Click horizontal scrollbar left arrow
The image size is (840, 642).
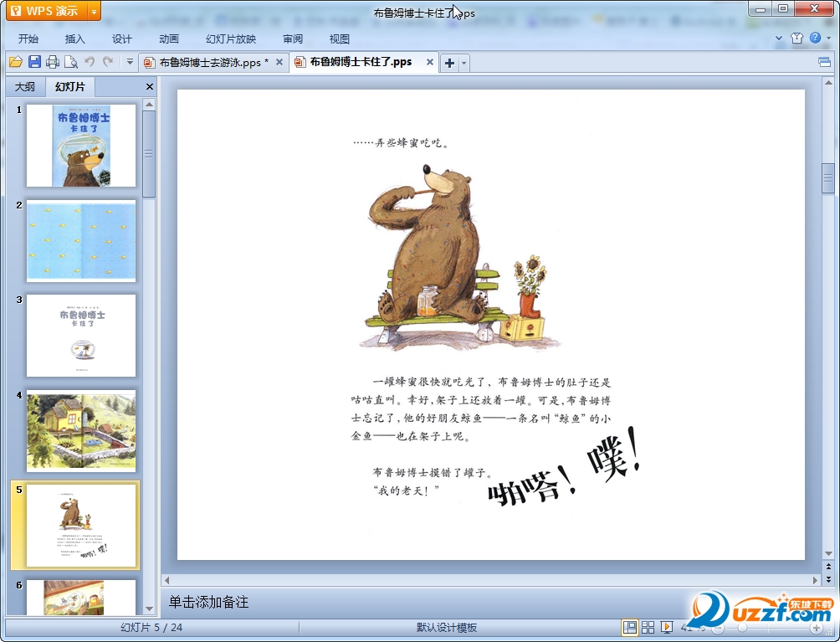pyautogui.click(x=167, y=580)
